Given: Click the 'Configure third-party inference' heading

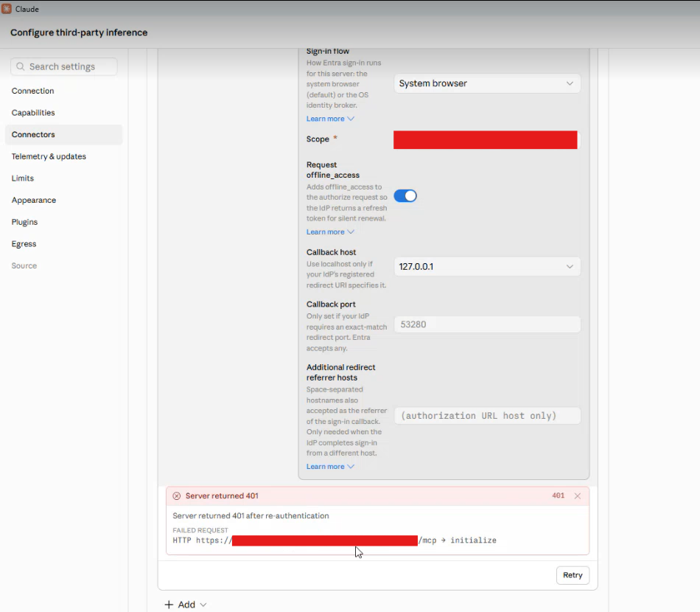Looking at the screenshot, I should pos(79,32).
